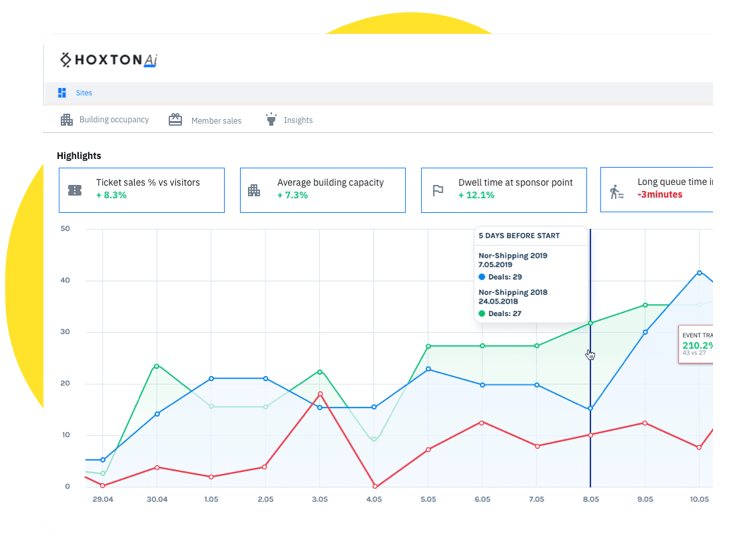Click the red data point at 6.05

[482, 423]
